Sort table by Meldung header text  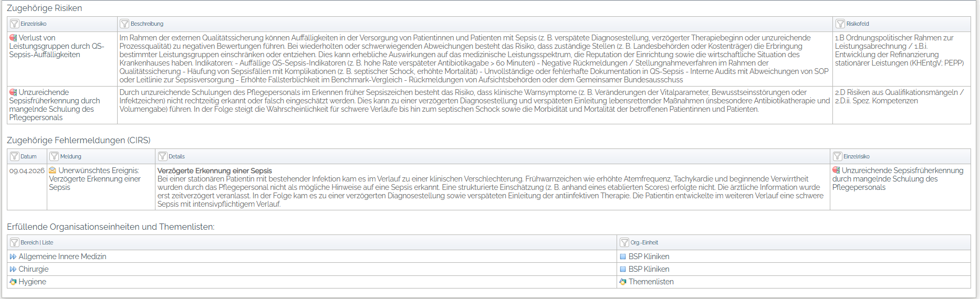coord(70,156)
